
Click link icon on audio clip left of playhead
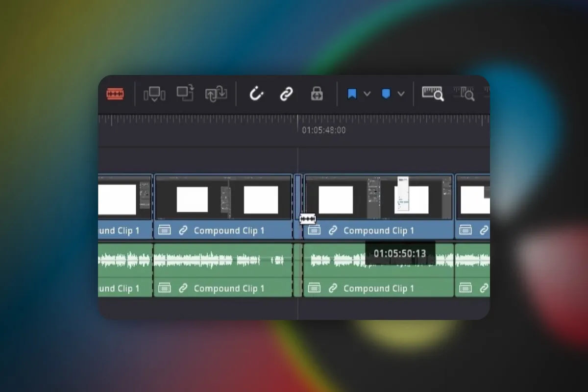point(183,288)
